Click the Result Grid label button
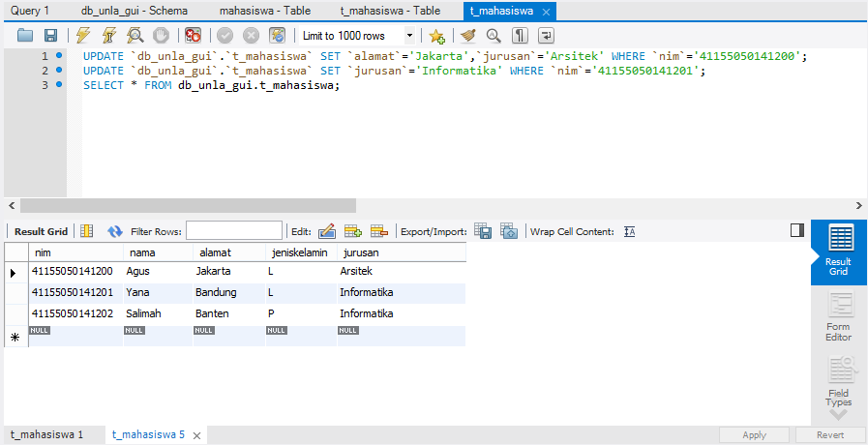Viewport: 868px width, 445px height. point(41,231)
